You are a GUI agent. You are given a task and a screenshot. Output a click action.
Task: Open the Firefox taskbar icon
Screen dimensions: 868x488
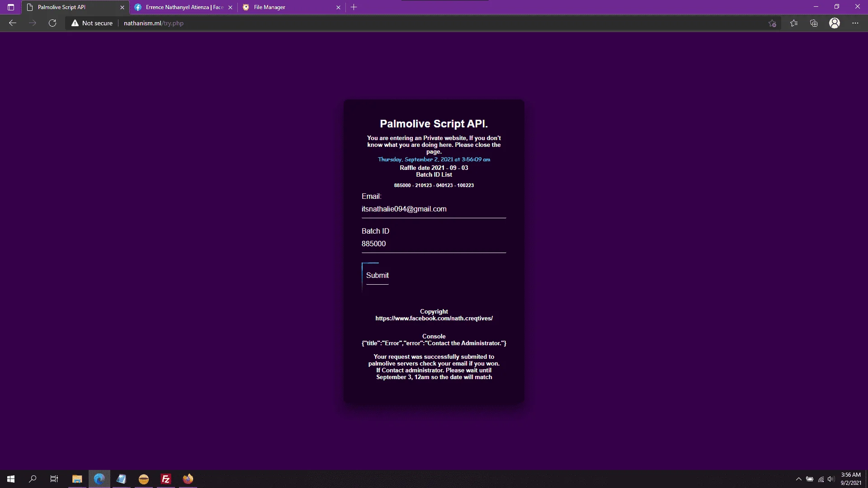(x=188, y=479)
